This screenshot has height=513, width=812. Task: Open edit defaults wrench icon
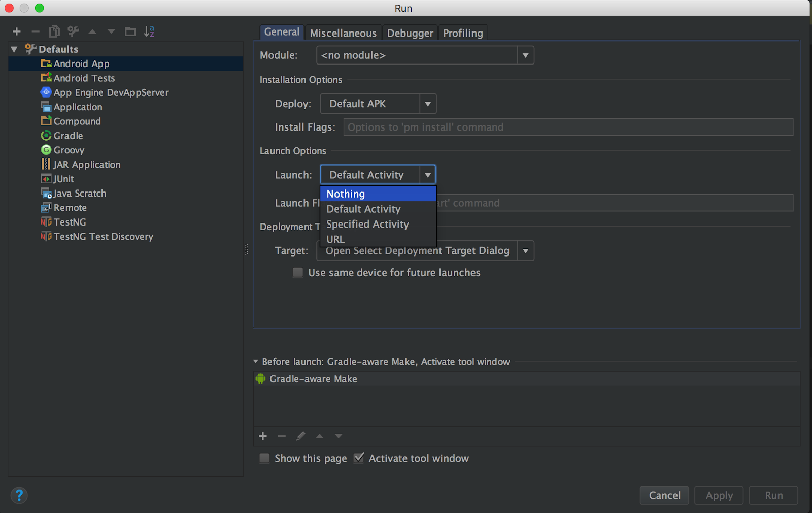73,31
